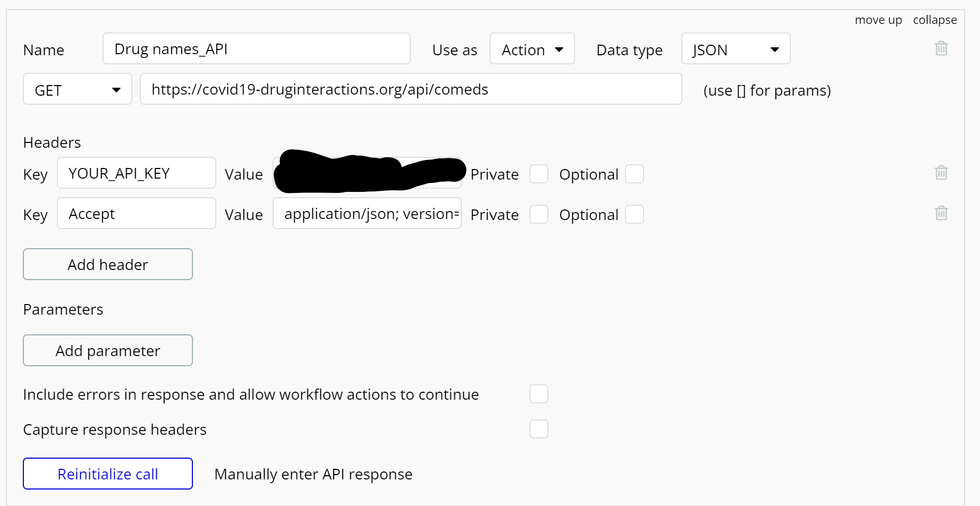Click the Reinitialize call button

[x=108, y=474]
